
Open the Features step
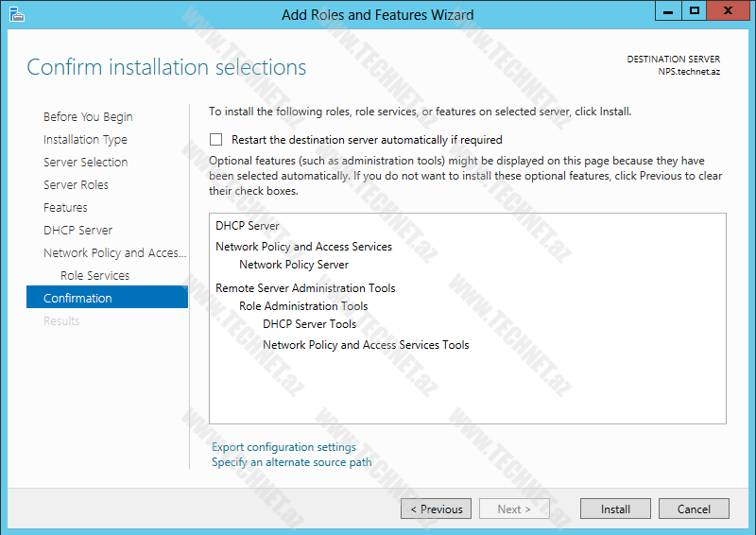65,208
